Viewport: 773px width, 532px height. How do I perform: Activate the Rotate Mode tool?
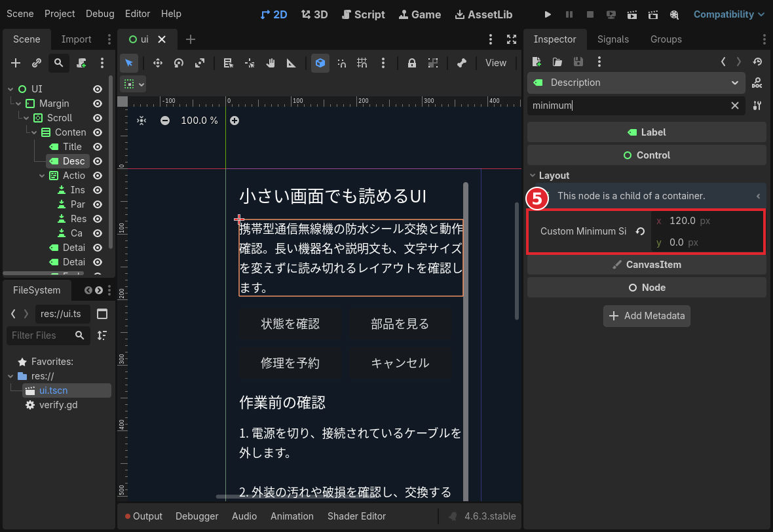pyautogui.click(x=178, y=63)
